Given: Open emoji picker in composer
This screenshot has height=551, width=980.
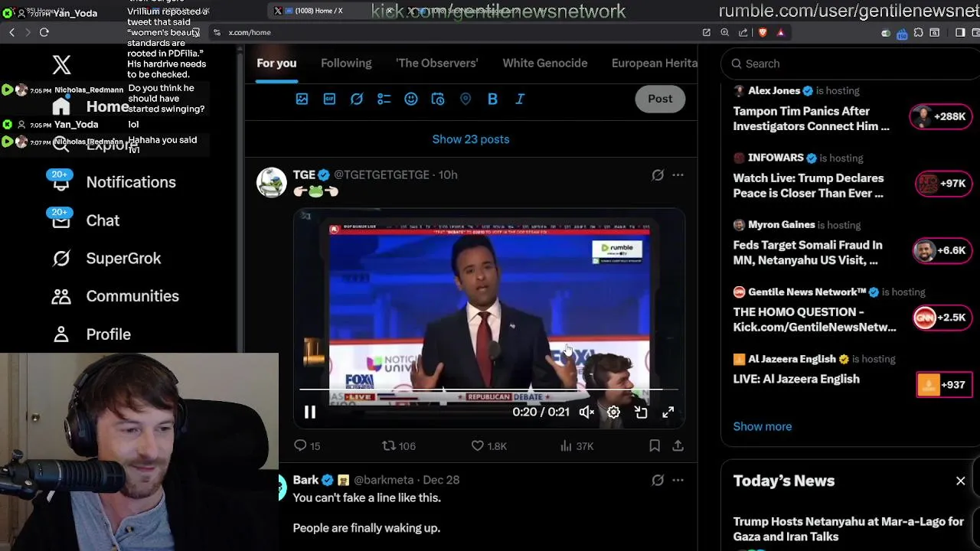Looking at the screenshot, I should pos(411,99).
